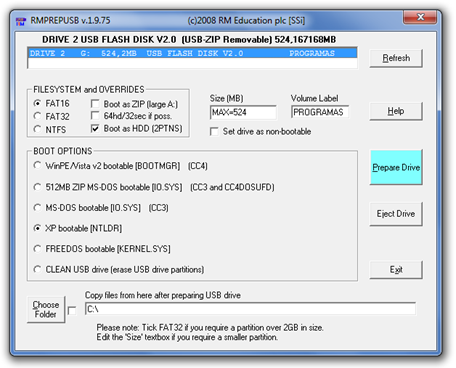Click the copy files path field C:\
This screenshot has height=368, width=456.
click(x=250, y=309)
